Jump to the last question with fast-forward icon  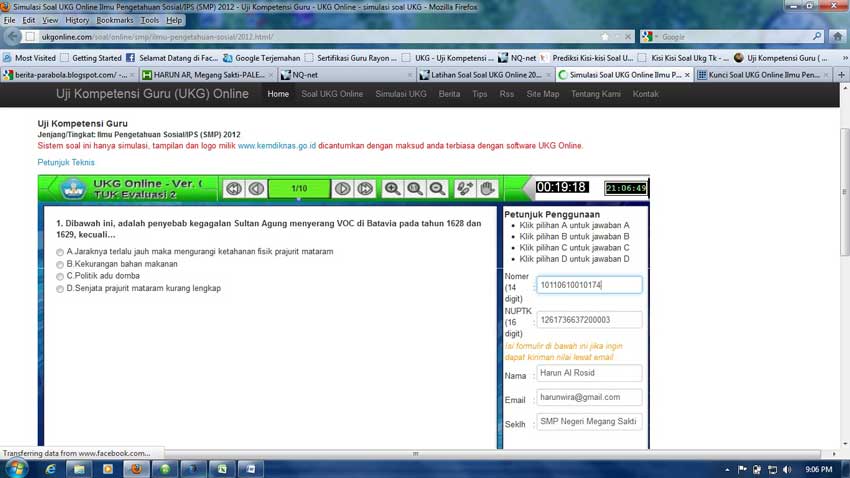[365, 188]
